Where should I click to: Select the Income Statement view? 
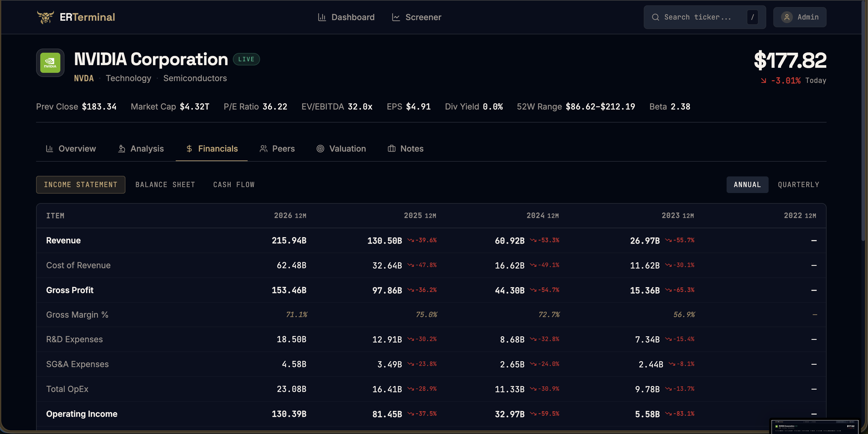80,185
